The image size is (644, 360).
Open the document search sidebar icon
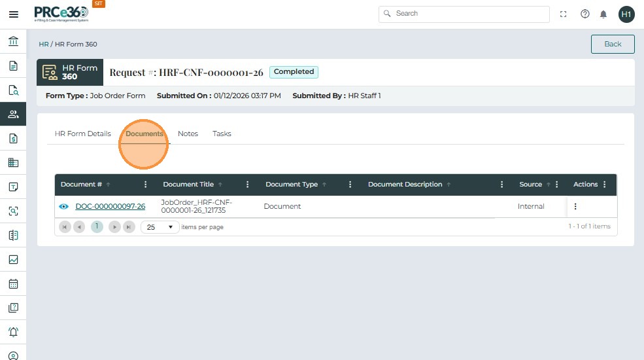13,90
